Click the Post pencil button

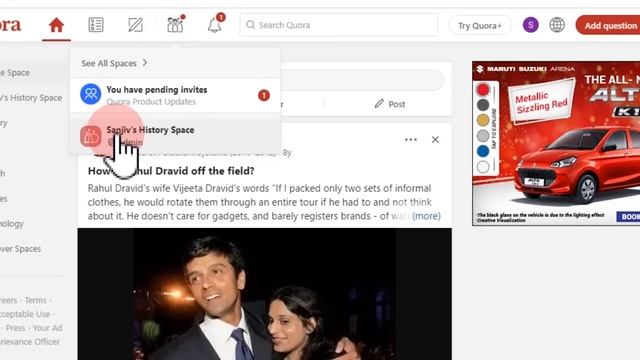(389, 104)
